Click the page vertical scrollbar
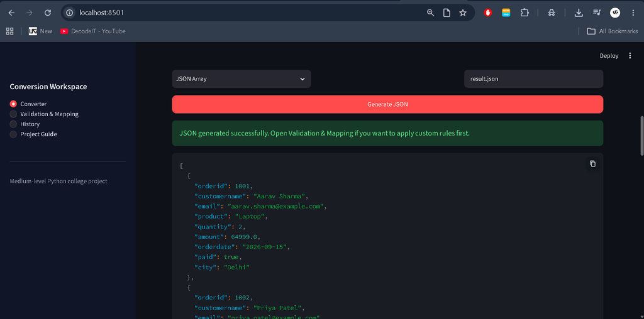The image size is (644, 319). [x=641, y=136]
